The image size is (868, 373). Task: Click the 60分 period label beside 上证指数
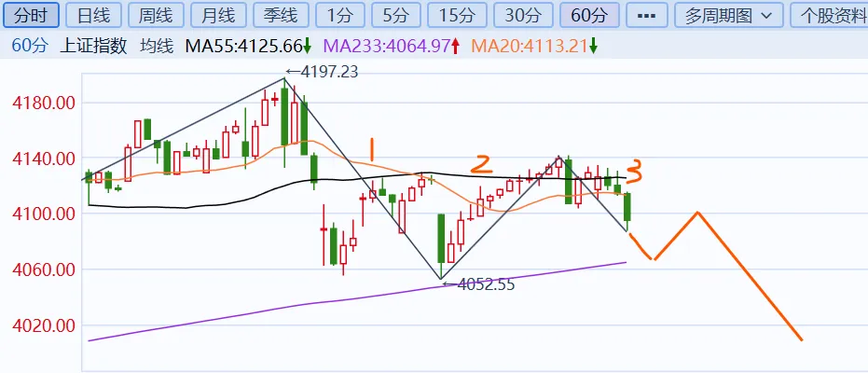(30, 46)
